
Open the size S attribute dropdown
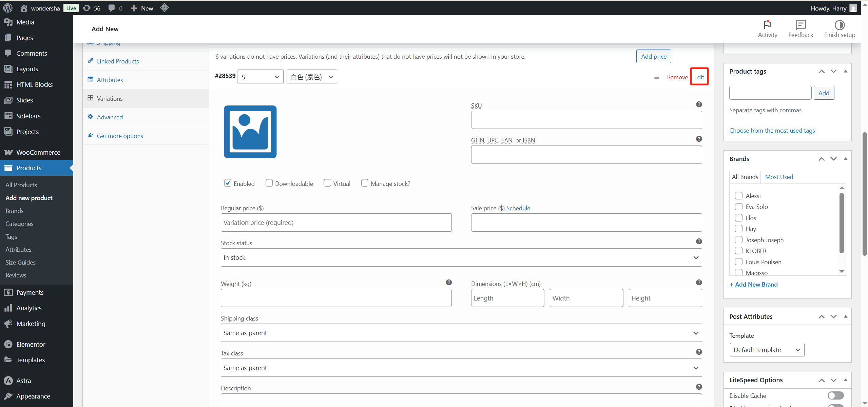[260, 77]
